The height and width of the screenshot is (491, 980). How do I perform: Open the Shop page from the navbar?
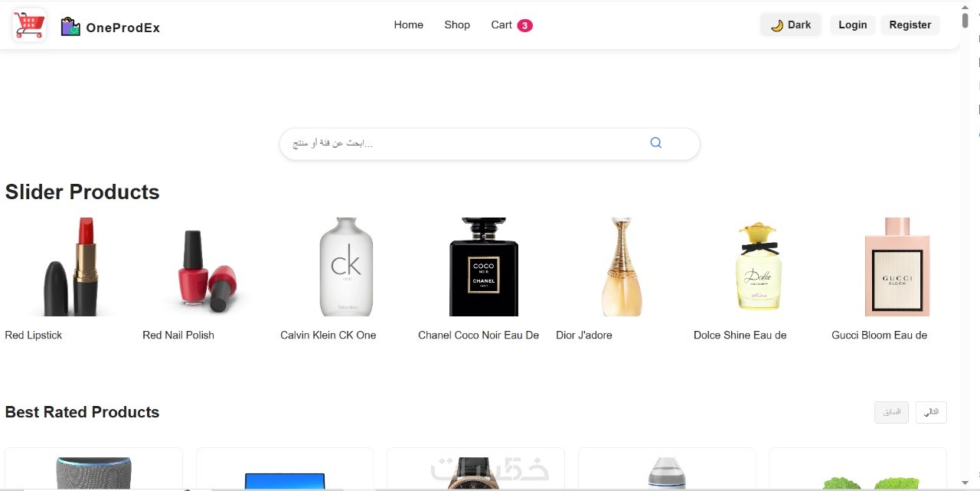pyautogui.click(x=457, y=25)
